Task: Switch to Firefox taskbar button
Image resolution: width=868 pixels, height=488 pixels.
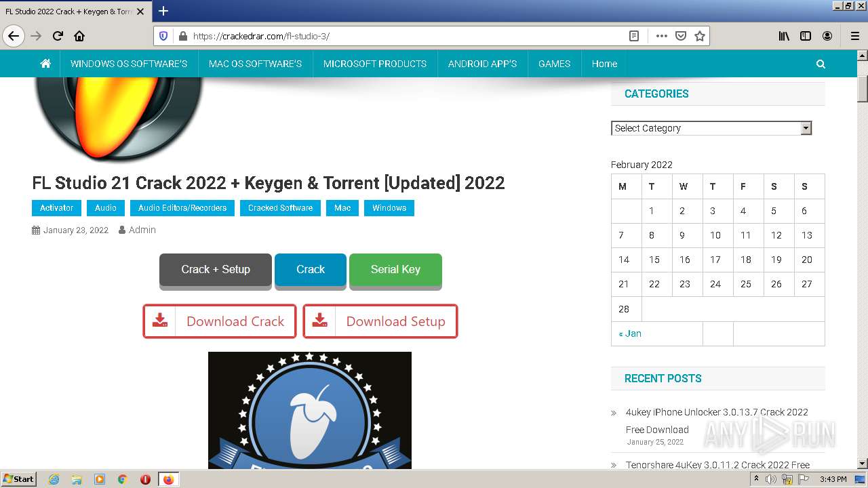Action: pos(168,479)
